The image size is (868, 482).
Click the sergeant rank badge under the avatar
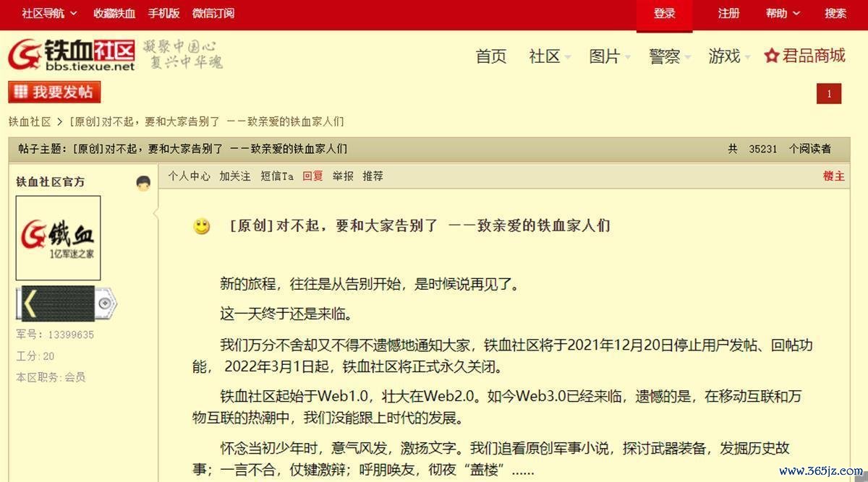[66, 304]
